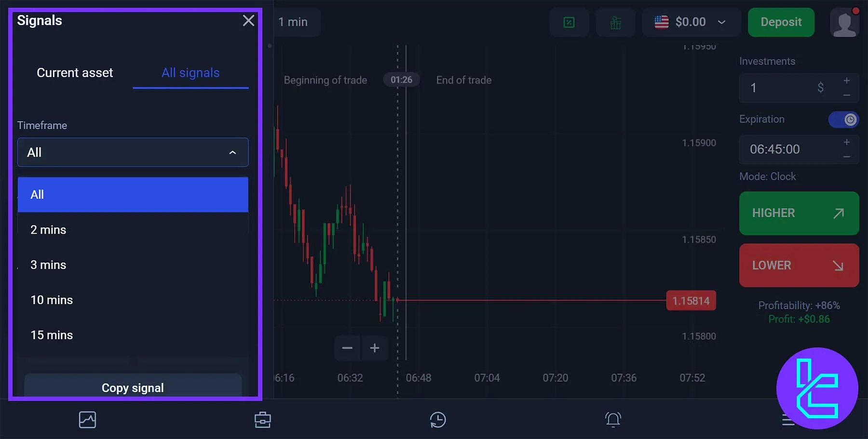Open the hamburger menu icon bottom right

point(788,419)
